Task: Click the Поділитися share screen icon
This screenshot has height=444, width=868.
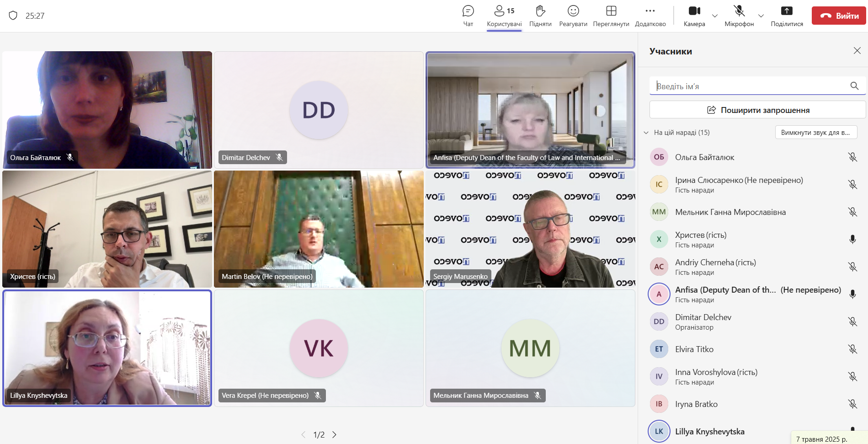Action: (787, 16)
